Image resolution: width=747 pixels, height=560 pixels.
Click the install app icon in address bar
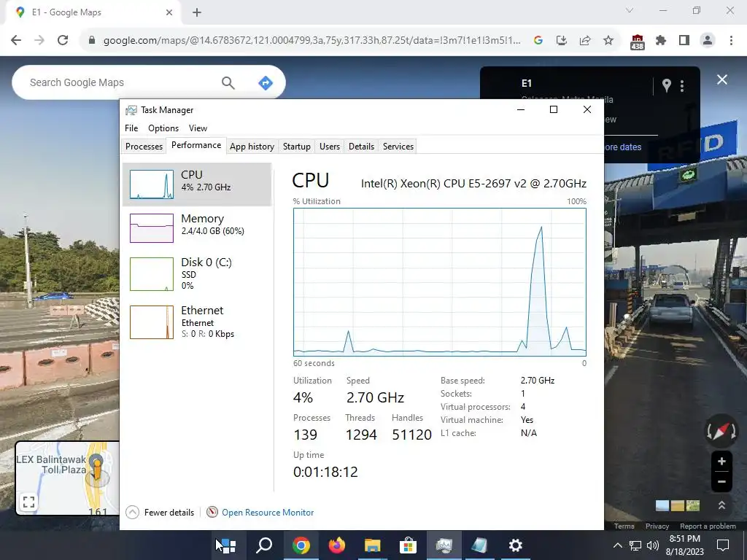[x=562, y=41]
